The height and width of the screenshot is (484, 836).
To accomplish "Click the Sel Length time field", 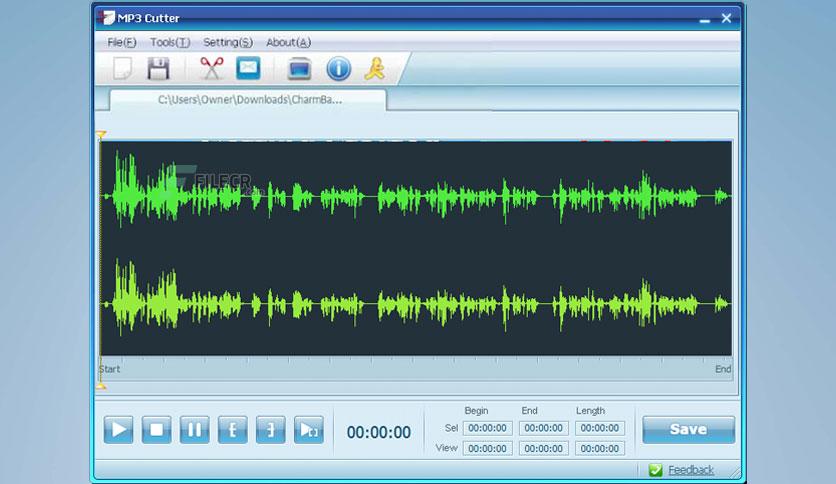I will (600, 428).
